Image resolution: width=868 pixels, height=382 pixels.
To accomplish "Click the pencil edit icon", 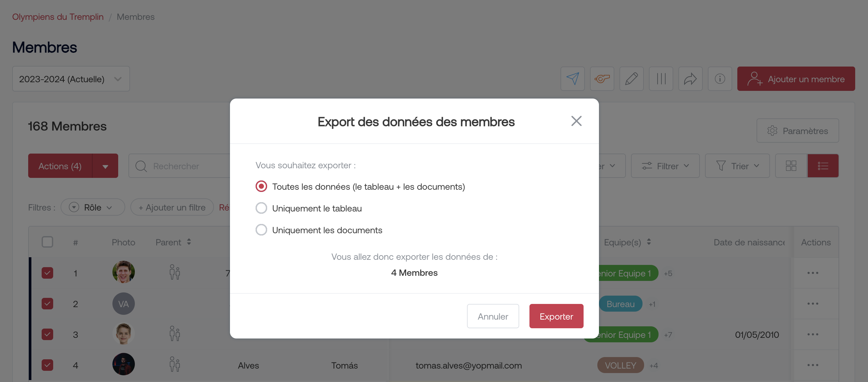I will click(x=631, y=79).
